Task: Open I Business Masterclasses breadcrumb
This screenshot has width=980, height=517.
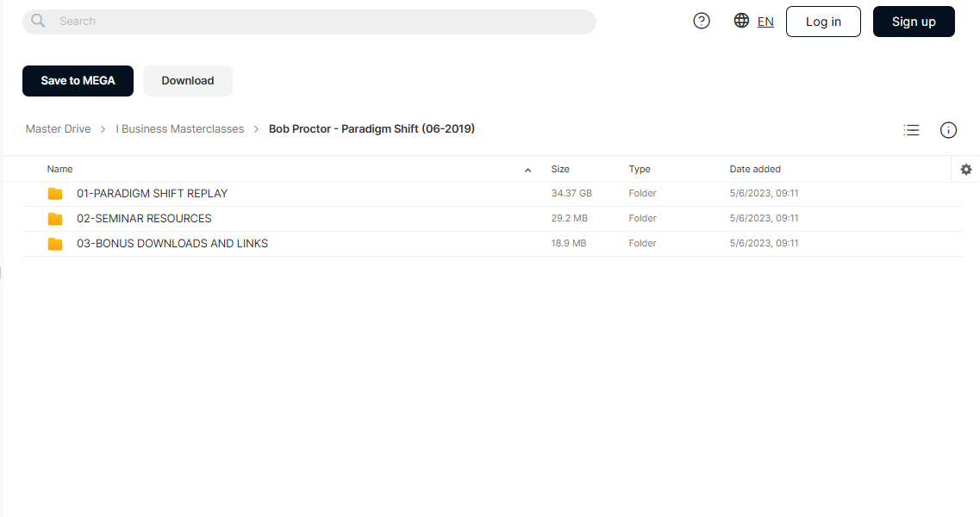Action: 180,128
